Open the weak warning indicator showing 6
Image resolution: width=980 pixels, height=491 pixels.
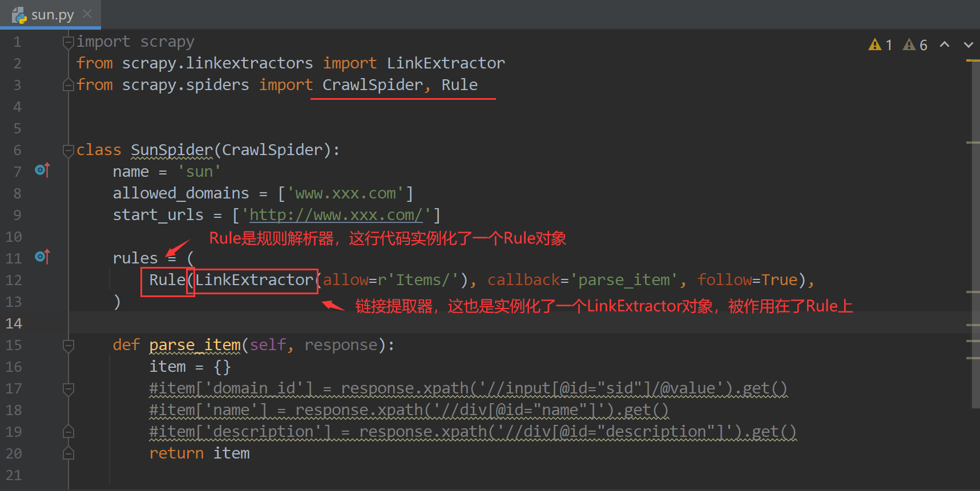pyautogui.click(x=914, y=44)
